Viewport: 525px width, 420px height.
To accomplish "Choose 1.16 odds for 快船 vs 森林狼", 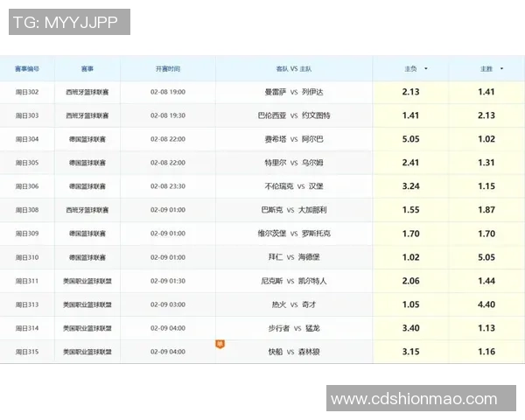I will coord(486,352).
